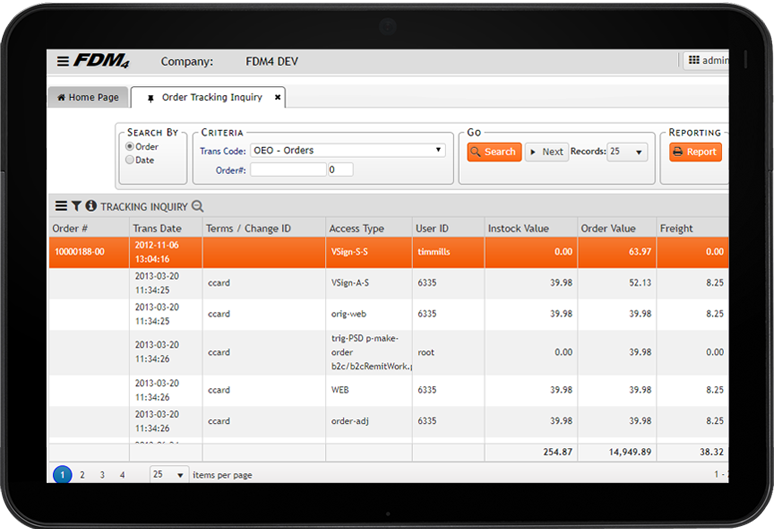Go to page 2 of results

click(x=82, y=475)
